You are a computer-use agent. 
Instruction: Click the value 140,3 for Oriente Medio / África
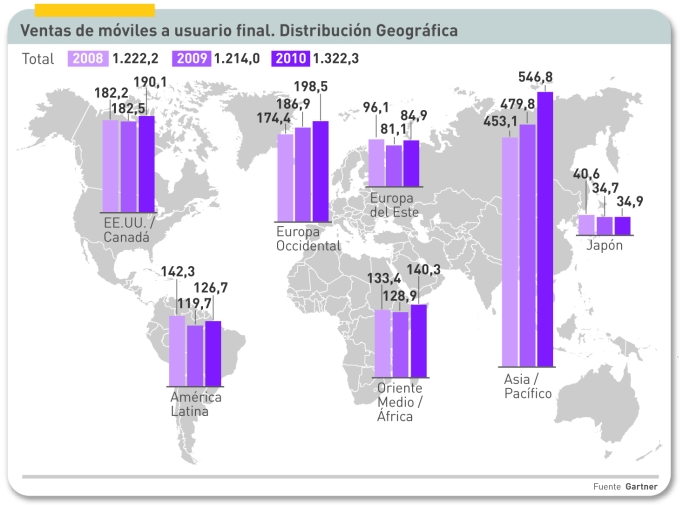pyautogui.click(x=423, y=270)
